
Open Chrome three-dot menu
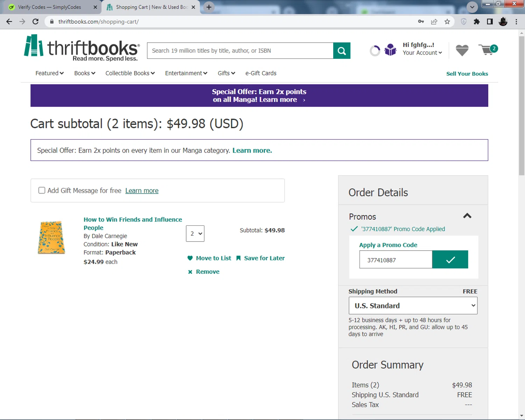pos(516,22)
